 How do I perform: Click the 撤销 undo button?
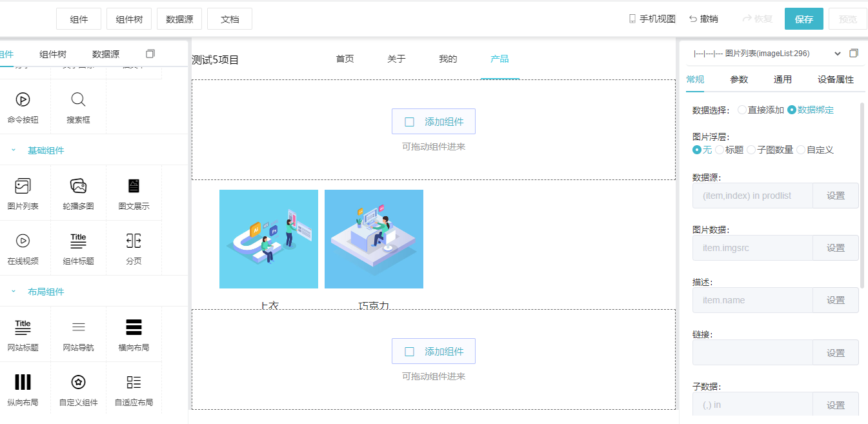point(703,19)
